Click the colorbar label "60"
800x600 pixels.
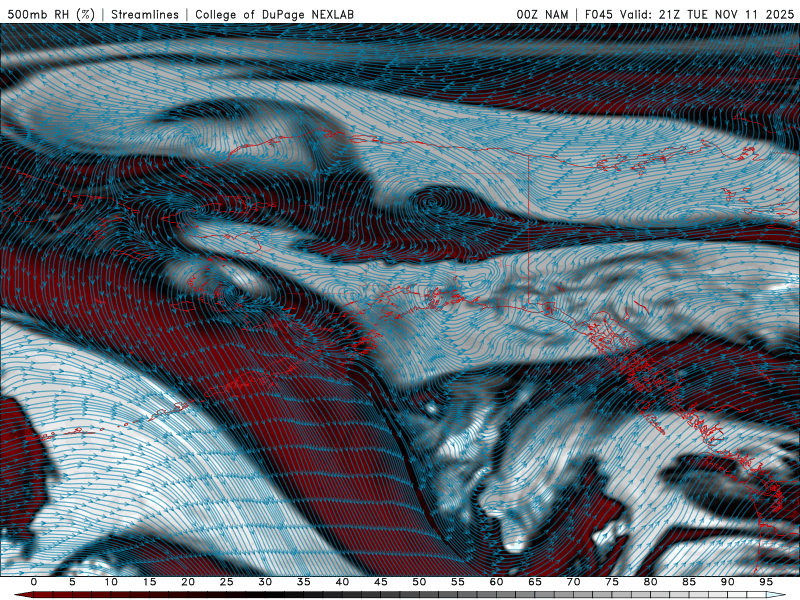click(496, 582)
